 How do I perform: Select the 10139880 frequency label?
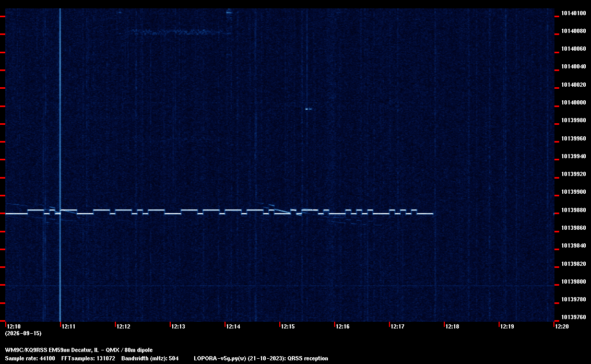574,210
